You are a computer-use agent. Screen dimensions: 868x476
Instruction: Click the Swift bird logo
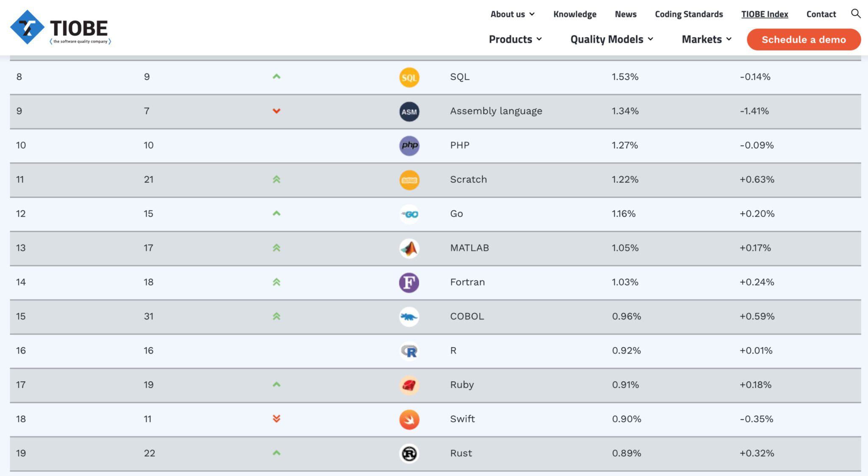tap(409, 419)
